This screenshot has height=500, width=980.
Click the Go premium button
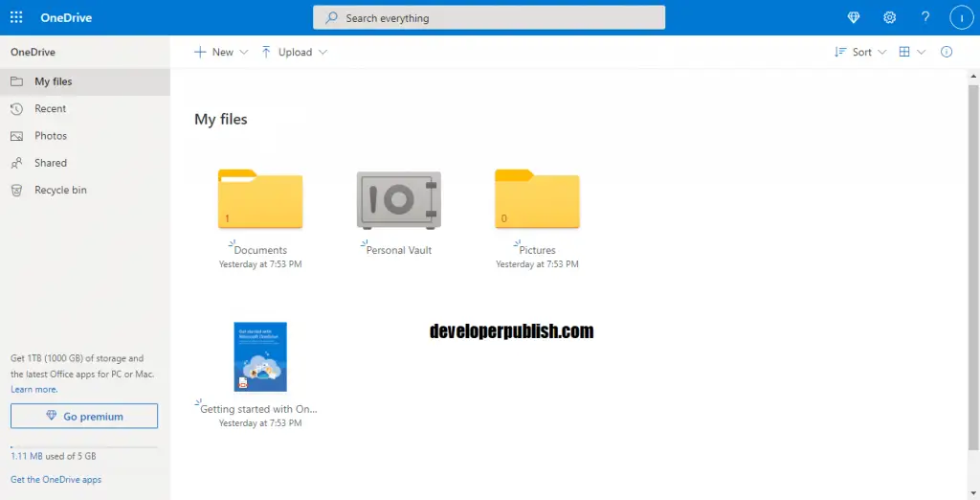click(x=84, y=416)
